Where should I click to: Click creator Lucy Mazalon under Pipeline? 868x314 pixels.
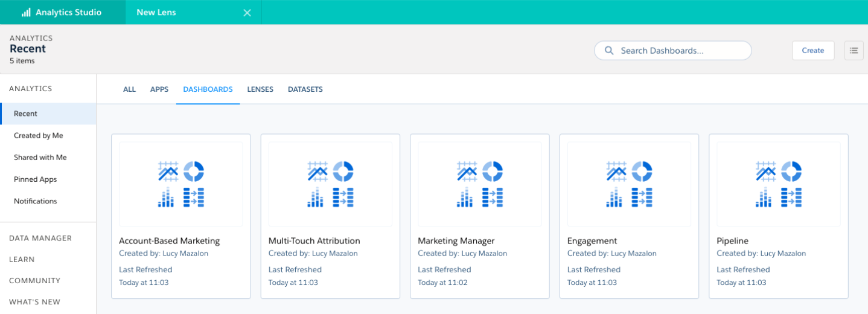click(783, 254)
